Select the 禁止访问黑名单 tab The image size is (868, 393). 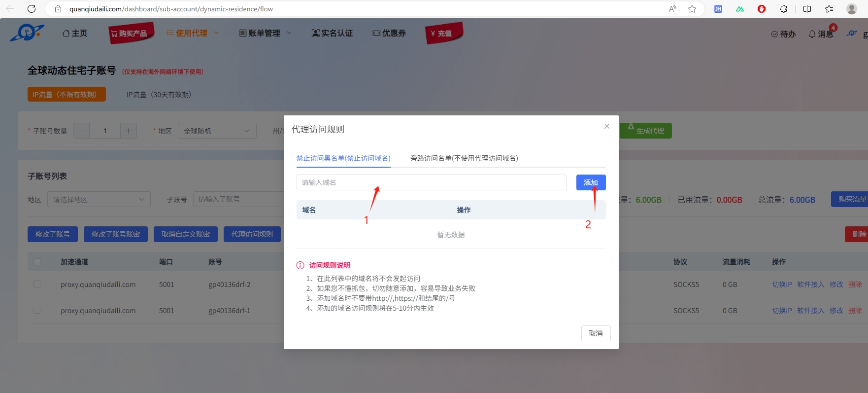[343, 158]
